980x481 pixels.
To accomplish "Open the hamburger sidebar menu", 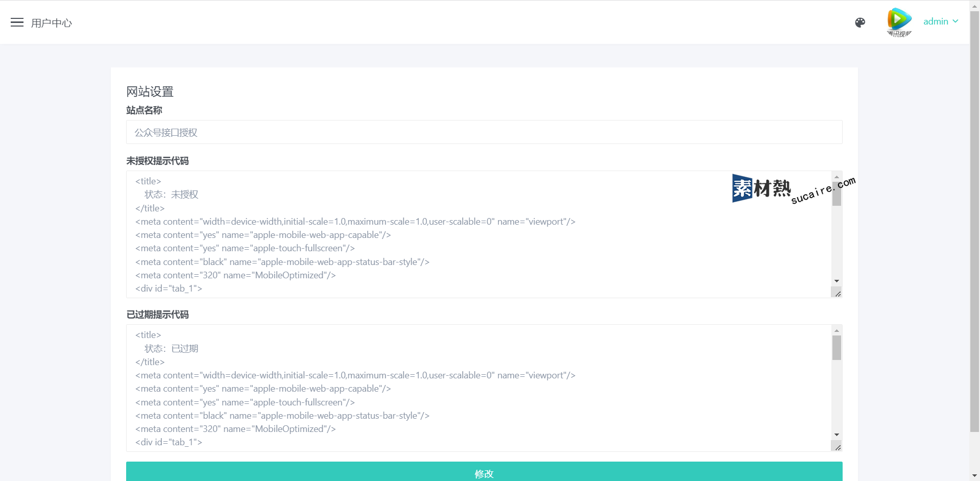I will point(17,22).
